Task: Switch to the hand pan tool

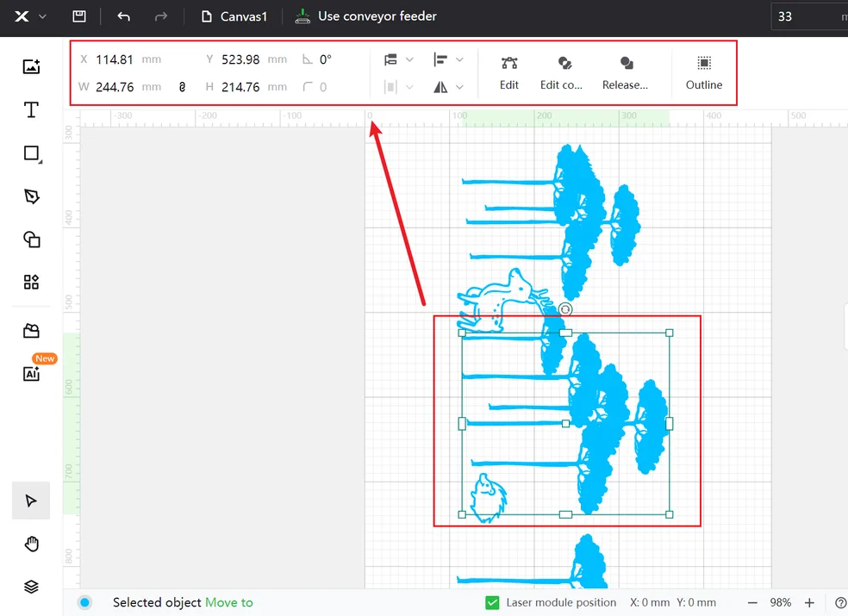Action: click(31, 544)
